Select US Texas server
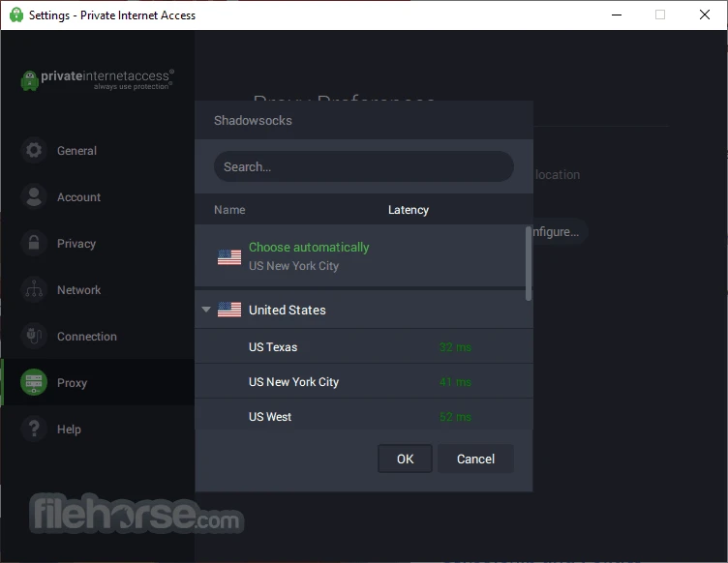This screenshot has width=728, height=563. tap(364, 346)
